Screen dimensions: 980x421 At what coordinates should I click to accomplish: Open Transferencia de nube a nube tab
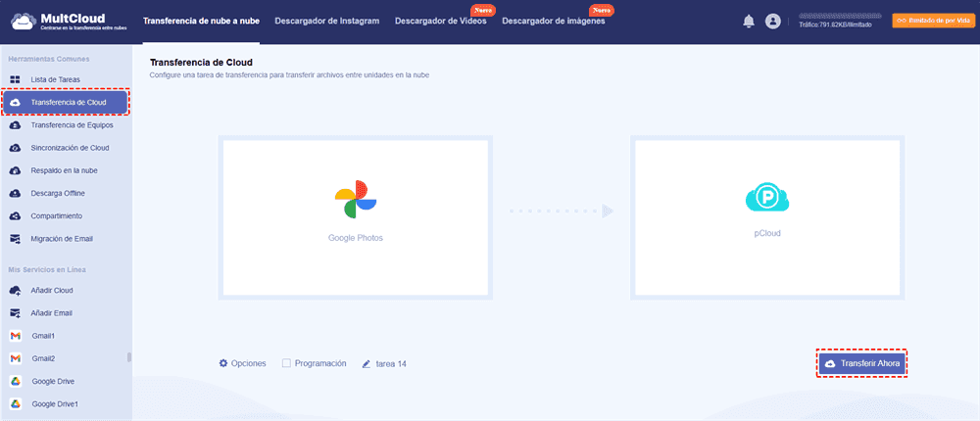tap(201, 22)
